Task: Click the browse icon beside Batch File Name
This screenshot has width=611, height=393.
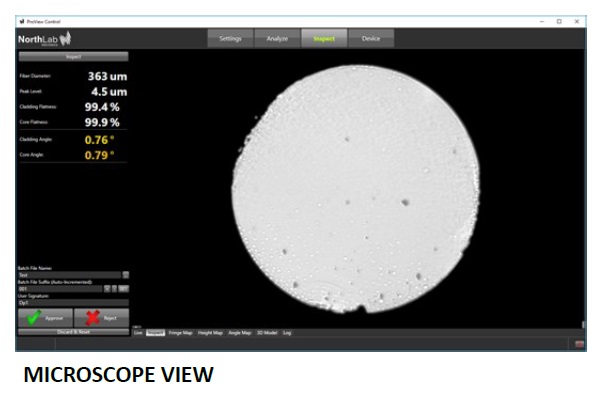Action: coord(125,275)
